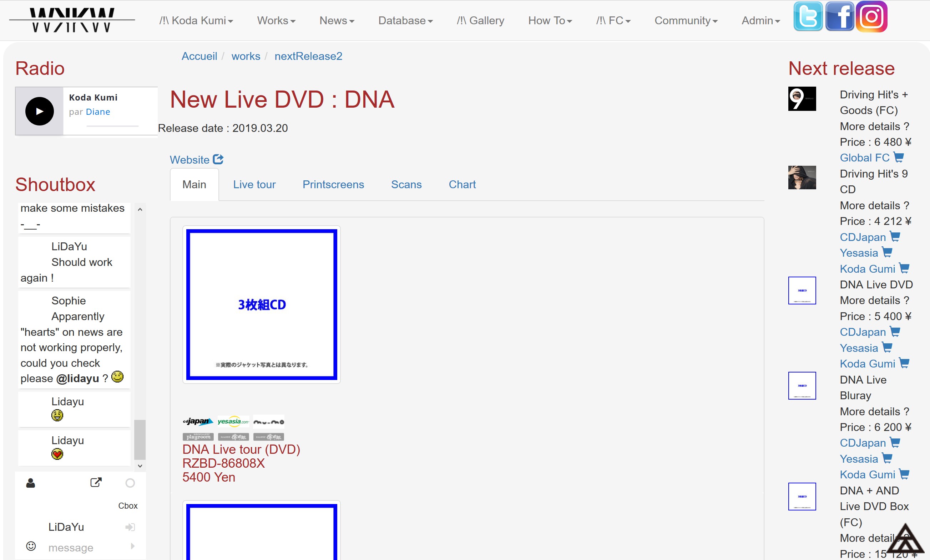Click the Accueil breadcrumb link
This screenshot has width=930, height=560.
199,56
